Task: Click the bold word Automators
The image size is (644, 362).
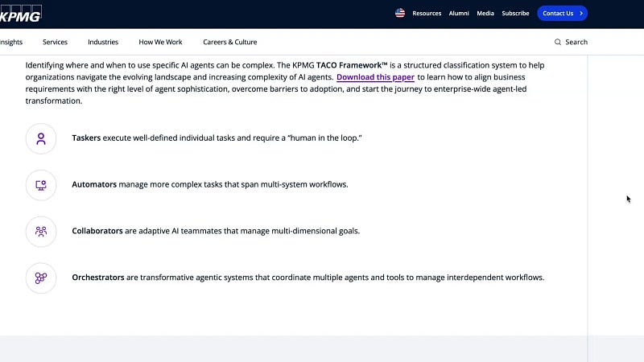Action: click(x=94, y=184)
